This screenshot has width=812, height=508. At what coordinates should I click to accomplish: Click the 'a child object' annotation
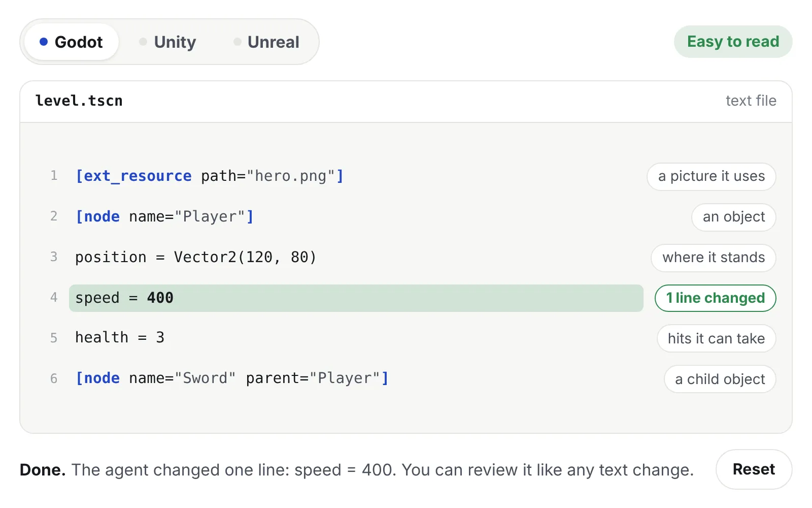720,379
